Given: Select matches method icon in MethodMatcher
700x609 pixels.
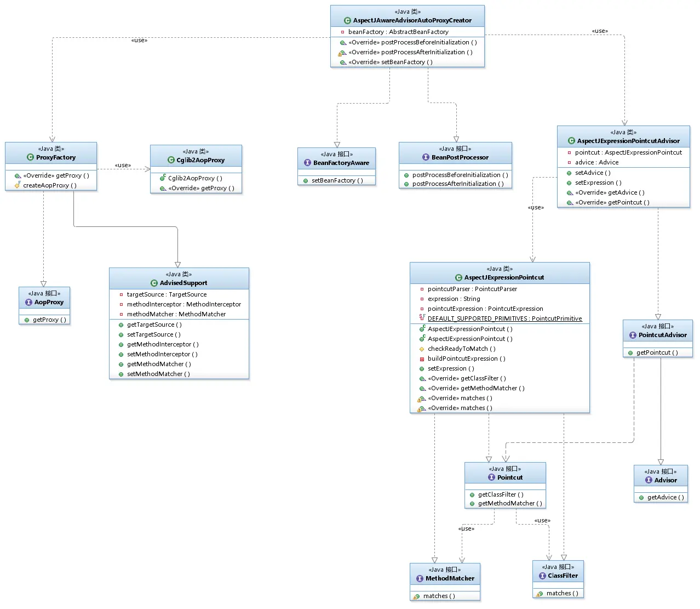Looking at the screenshot, I should coord(417,596).
